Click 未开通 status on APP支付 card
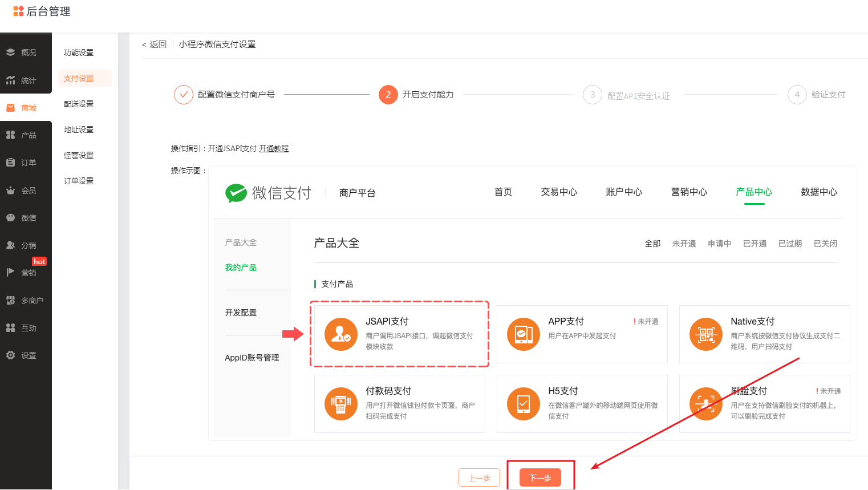 646,322
